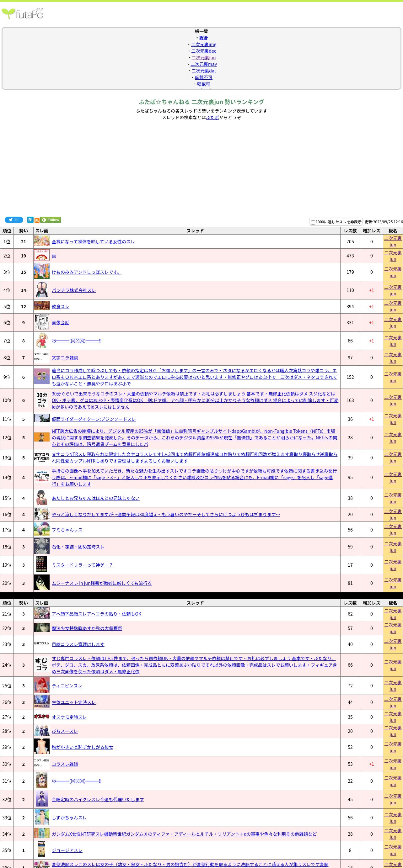403x868 pixels.
Task: Open コラスレ雑談 thread link
Action: click(x=65, y=764)
